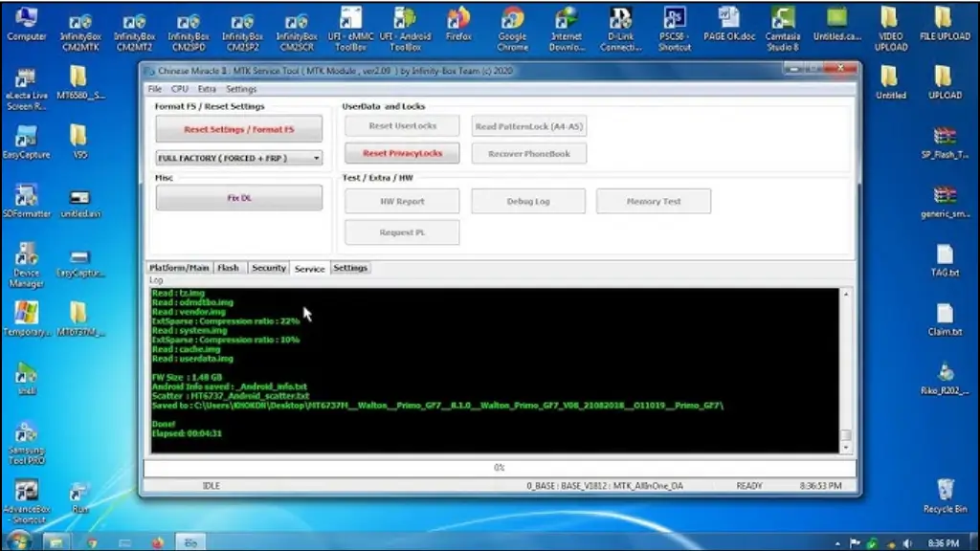Select the Service tab
This screenshot has height=551, width=980.
pyautogui.click(x=309, y=268)
